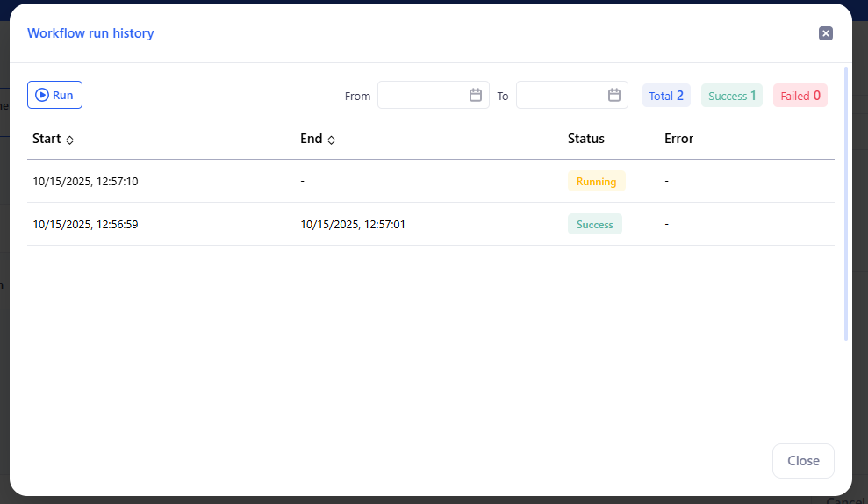
Task: Click the Workflow run history title
Action: 90,33
